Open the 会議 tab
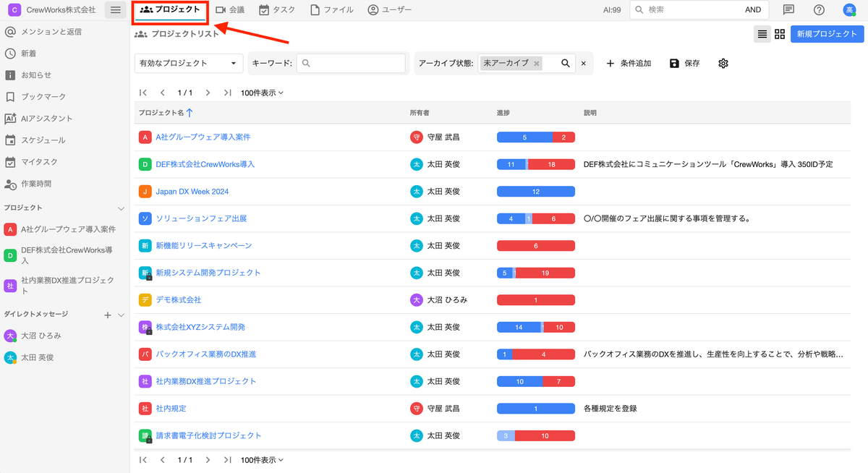Screen dimensions: 868x473 pos(230,10)
